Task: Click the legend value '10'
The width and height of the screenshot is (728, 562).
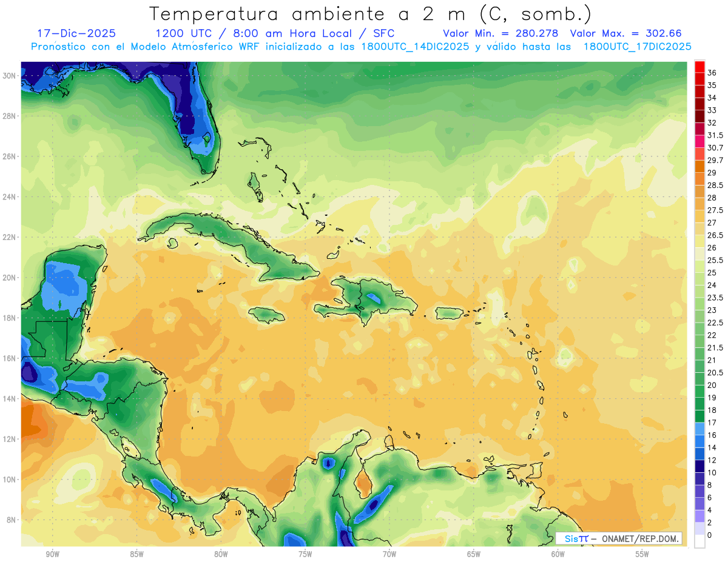Action: coord(712,472)
